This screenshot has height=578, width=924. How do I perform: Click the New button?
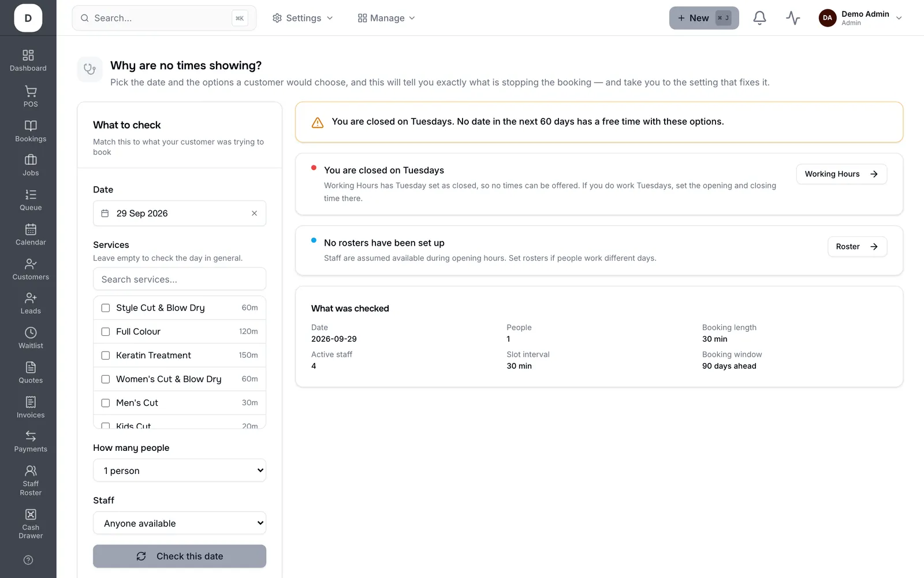704,18
